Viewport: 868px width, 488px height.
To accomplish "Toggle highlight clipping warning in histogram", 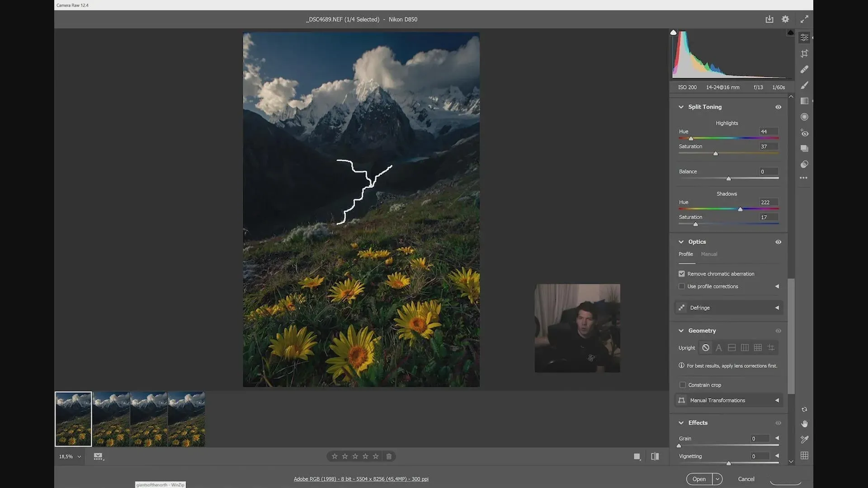I will point(790,33).
